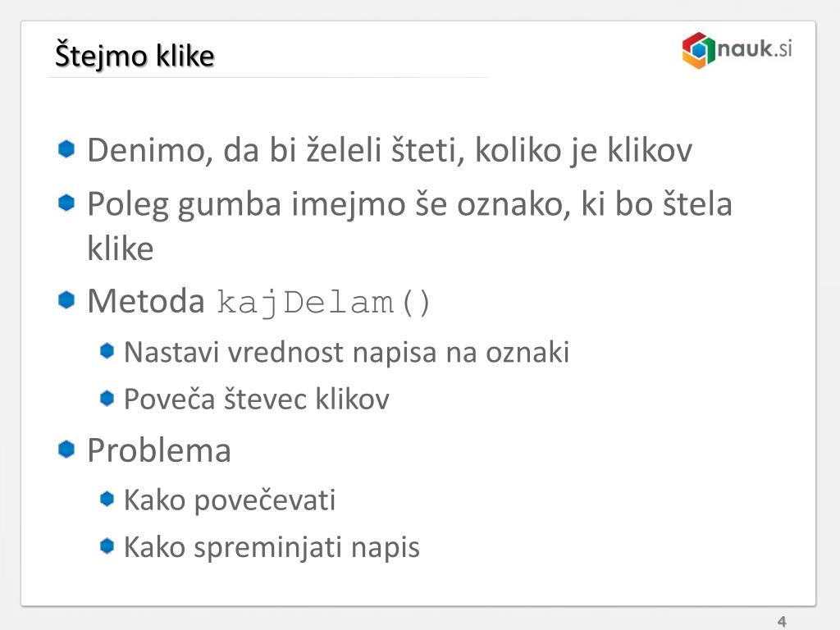Screen dimensions: 840x630
Task: Click the bullet icon before Poleg gumba
Action: coord(66,203)
